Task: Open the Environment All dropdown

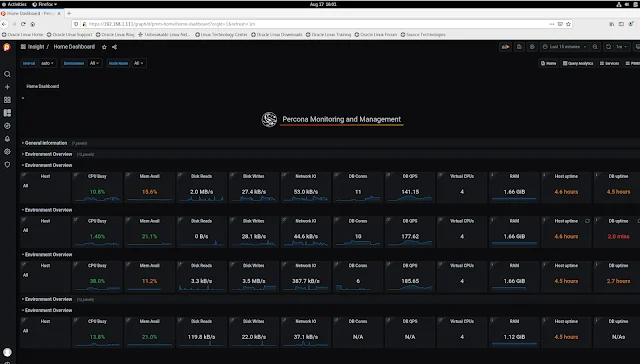Action: pyautogui.click(x=94, y=63)
